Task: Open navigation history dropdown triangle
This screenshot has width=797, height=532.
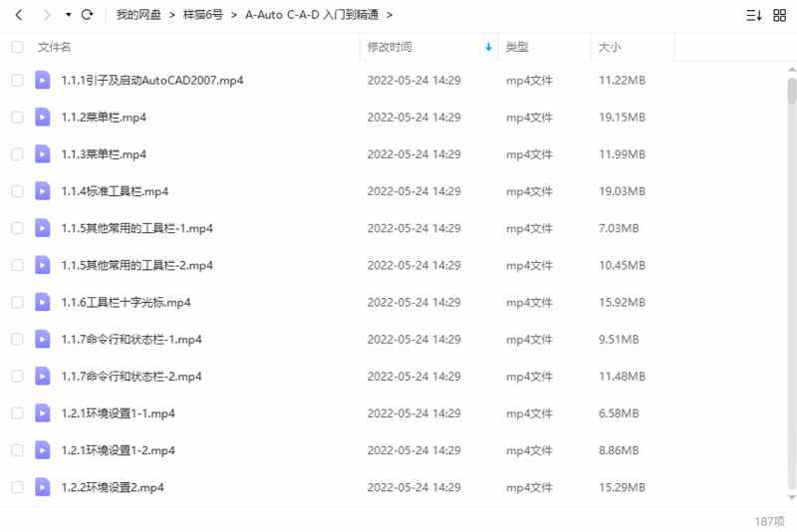Action: 68,15
